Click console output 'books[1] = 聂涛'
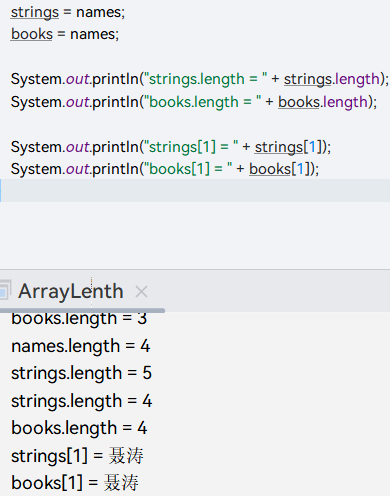Image resolution: width=390 pixels, height=496 pixels. (x=75, y=483)
